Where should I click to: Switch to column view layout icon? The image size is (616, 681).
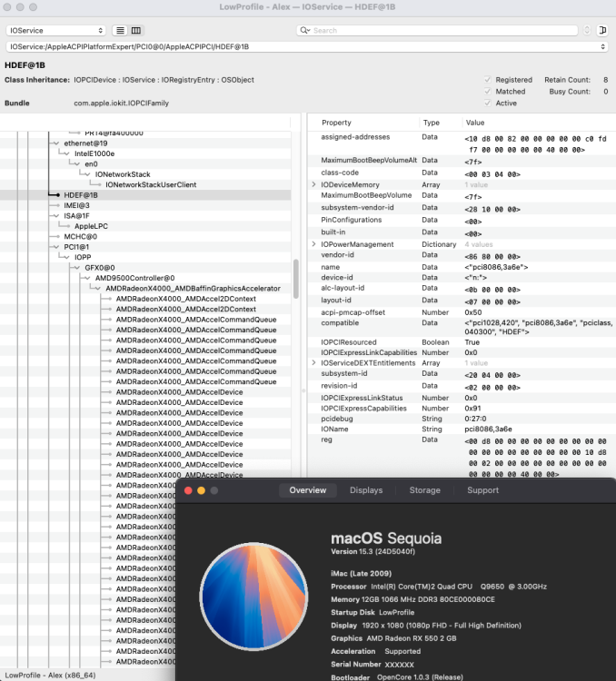136,30
